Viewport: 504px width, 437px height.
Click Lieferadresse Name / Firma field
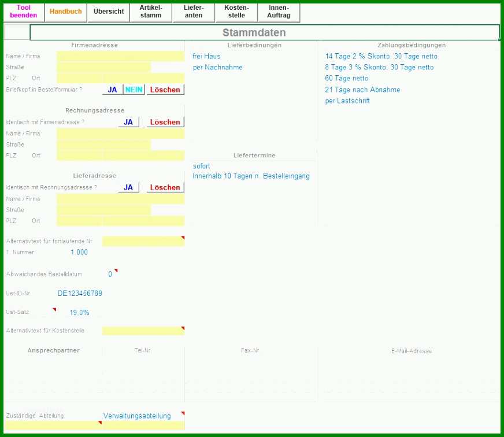(121, 199)
